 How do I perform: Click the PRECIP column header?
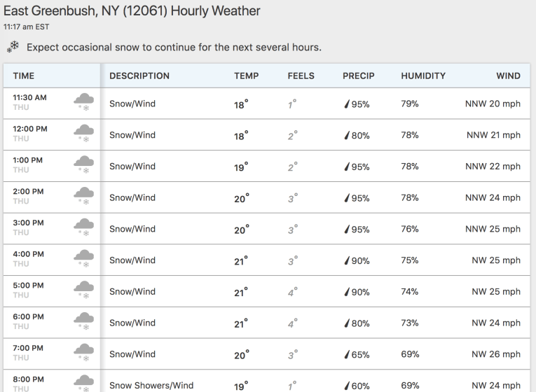359,76
